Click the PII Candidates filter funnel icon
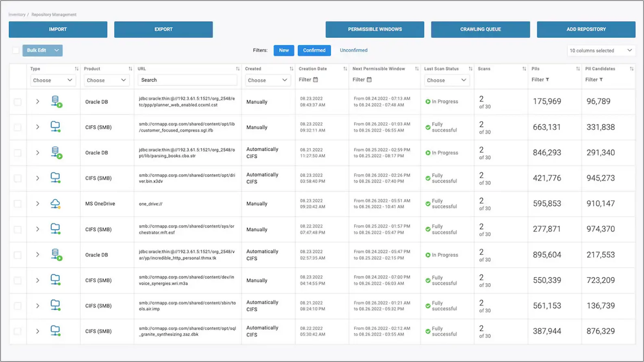Viewport: 644px width, 362px height. 601,80
